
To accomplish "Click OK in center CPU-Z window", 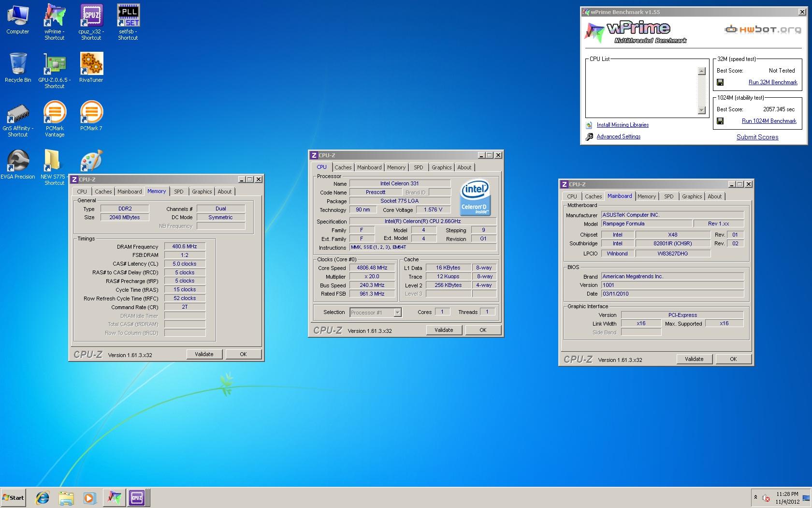I will (483, 330).
